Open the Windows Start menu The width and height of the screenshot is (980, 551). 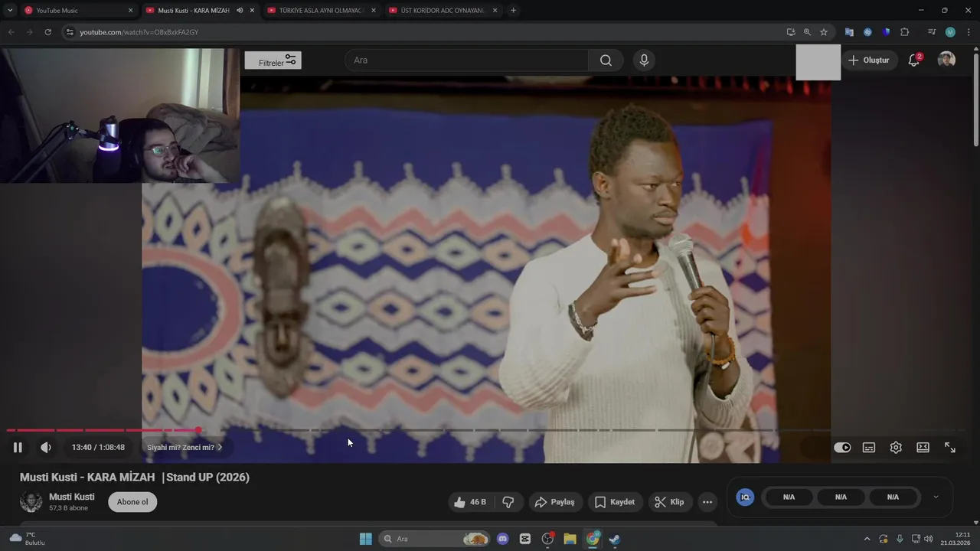[x=366, y=539]
